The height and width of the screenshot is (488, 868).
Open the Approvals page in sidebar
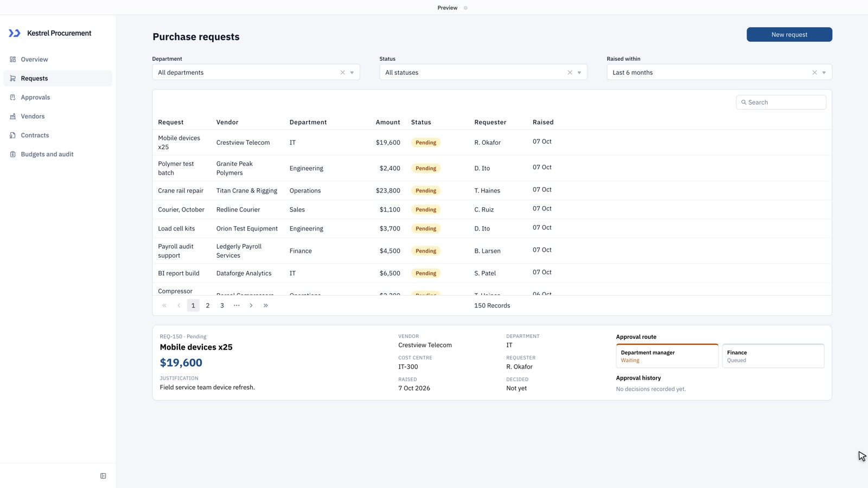58,97
